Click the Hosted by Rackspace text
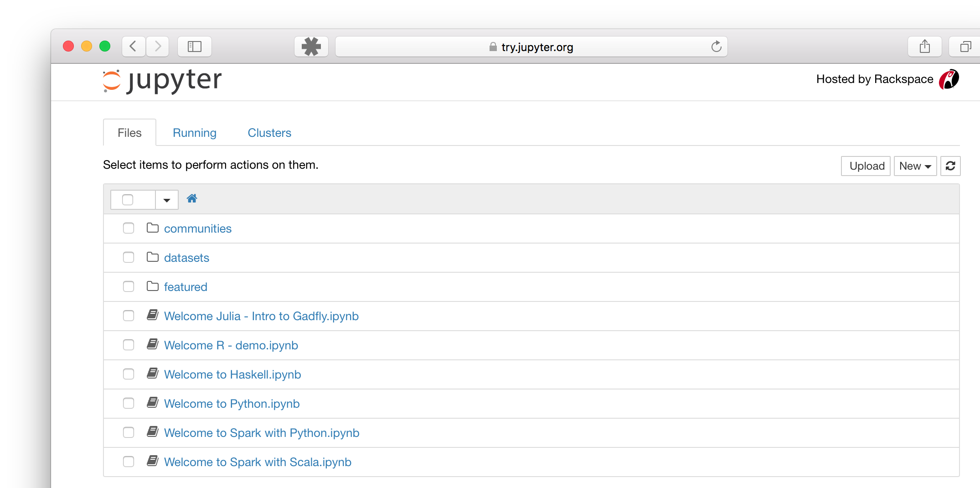This screenshot has height=488, width=980. coord(875,79)
